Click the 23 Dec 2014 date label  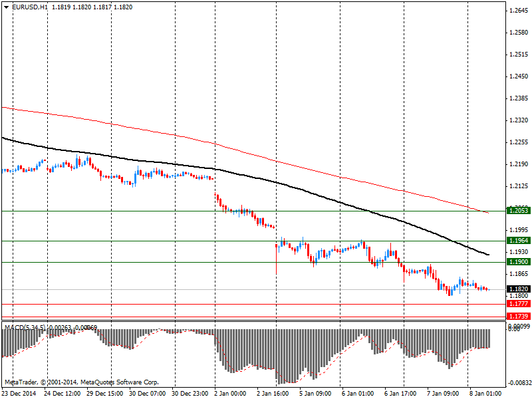click(19, 393)
